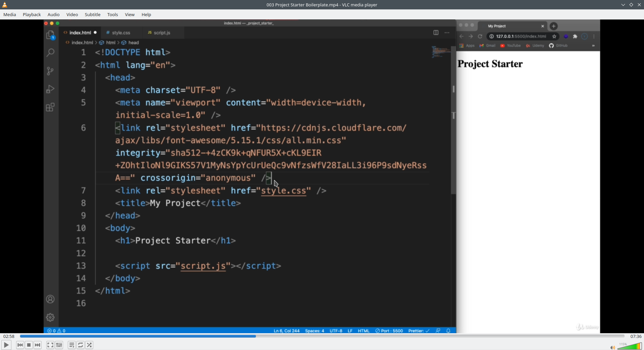Image resolution: width=644 pixels, height=350 pixels.
Task: Open the Video menu
Action: click(x=72, y=14)
